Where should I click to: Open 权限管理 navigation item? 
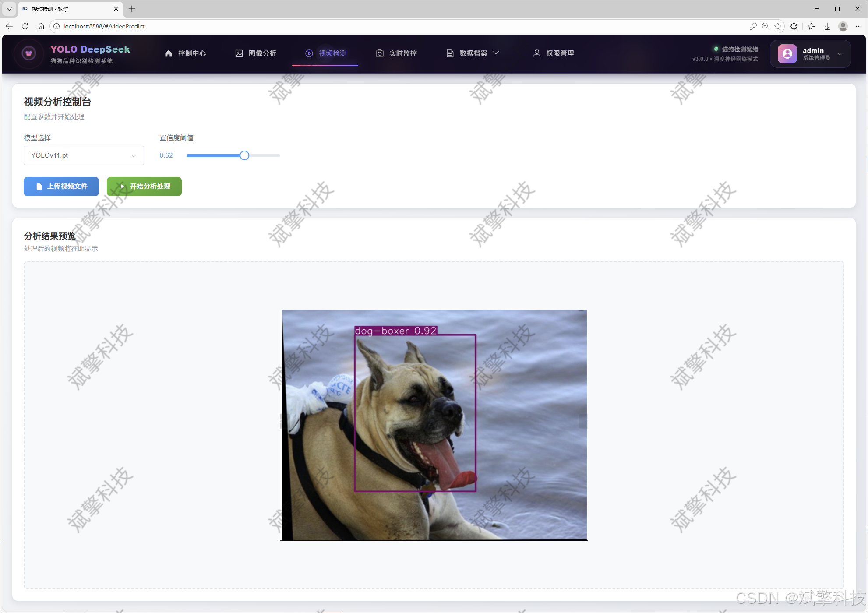click(554, 53)
